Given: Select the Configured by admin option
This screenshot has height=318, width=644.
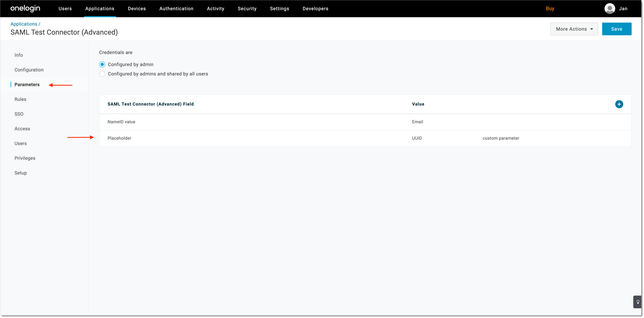Looking at the screenshot, I should tap(102, 64).
